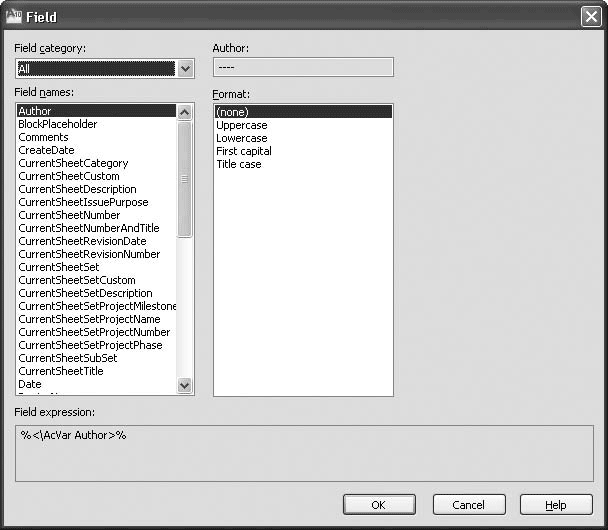
Task: Click the Field names scrollbar thumb
Action: (x=185, y=179)
